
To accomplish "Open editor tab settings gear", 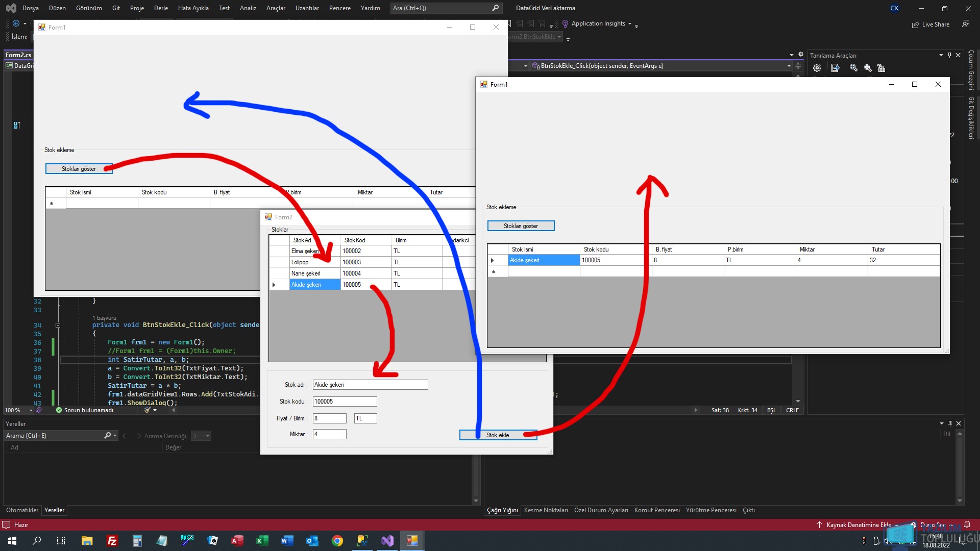I will (801, 55).
